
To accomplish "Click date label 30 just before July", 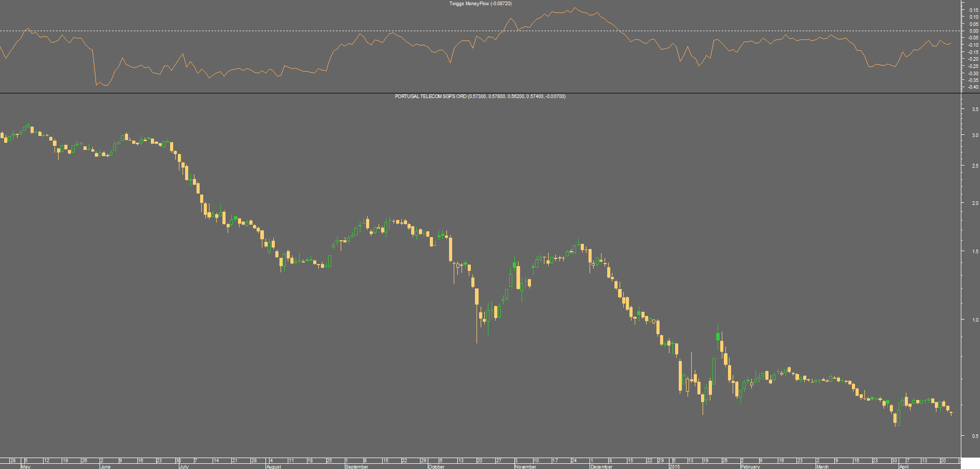I will pyautogui.click(x=178, y=461).
